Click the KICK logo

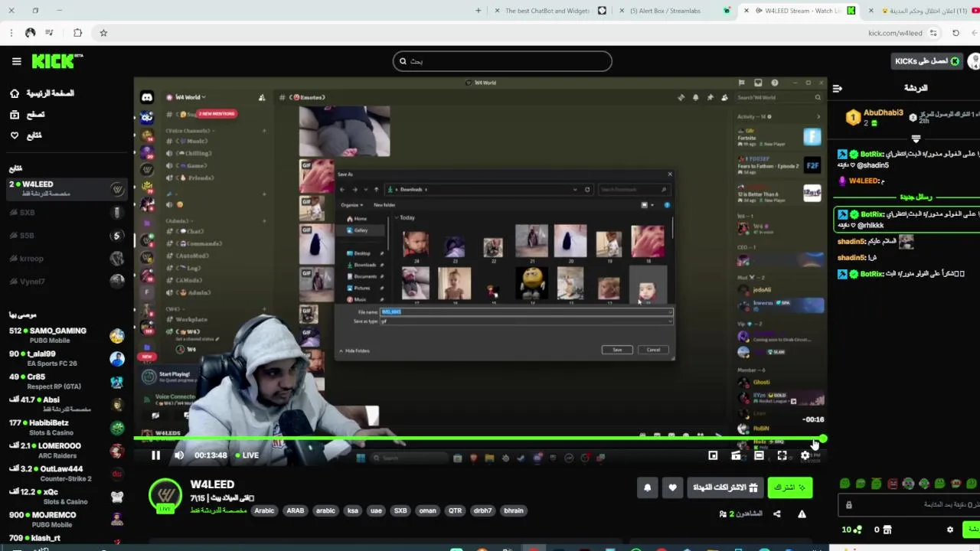pyautogui.click(x=57, y=61)
